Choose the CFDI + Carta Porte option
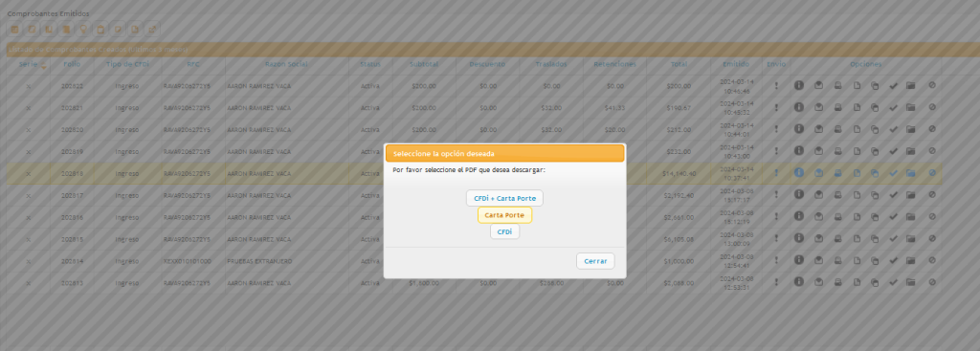Image resolution: width=980 pixels, height=351 pixels. [504, 199]
